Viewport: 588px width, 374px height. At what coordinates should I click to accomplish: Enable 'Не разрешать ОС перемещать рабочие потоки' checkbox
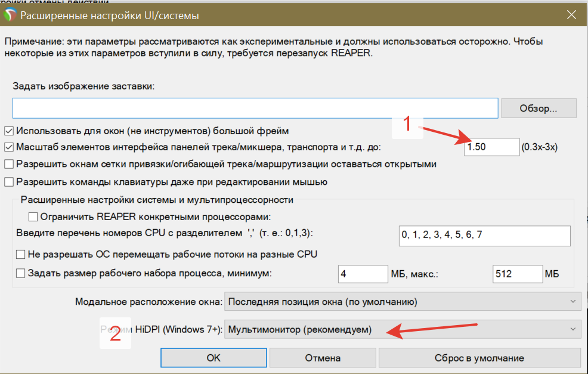pyautogui.click(x=21, y=254)
